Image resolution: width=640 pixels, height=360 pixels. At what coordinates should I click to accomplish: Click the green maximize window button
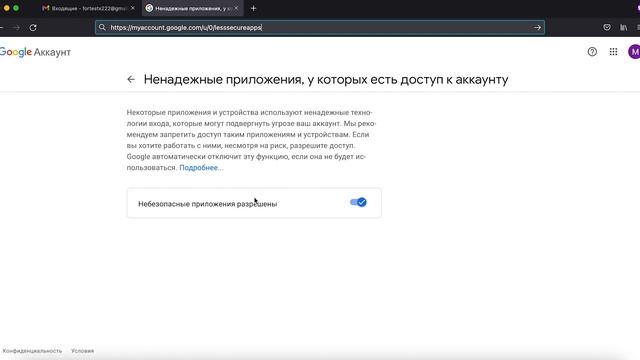click(16, 8)
